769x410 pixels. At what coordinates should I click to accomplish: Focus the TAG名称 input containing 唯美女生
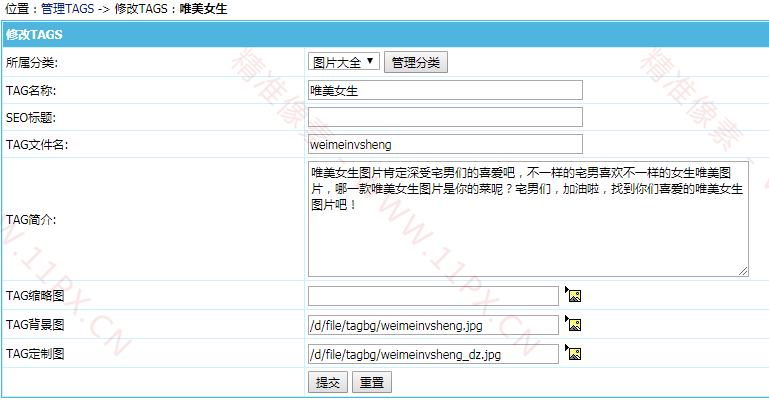[x=445, y=90]
